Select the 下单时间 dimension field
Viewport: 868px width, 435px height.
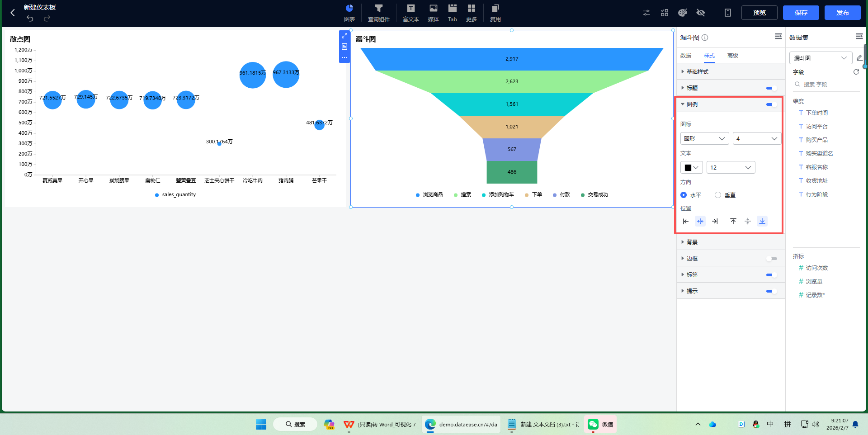(817, 113)
